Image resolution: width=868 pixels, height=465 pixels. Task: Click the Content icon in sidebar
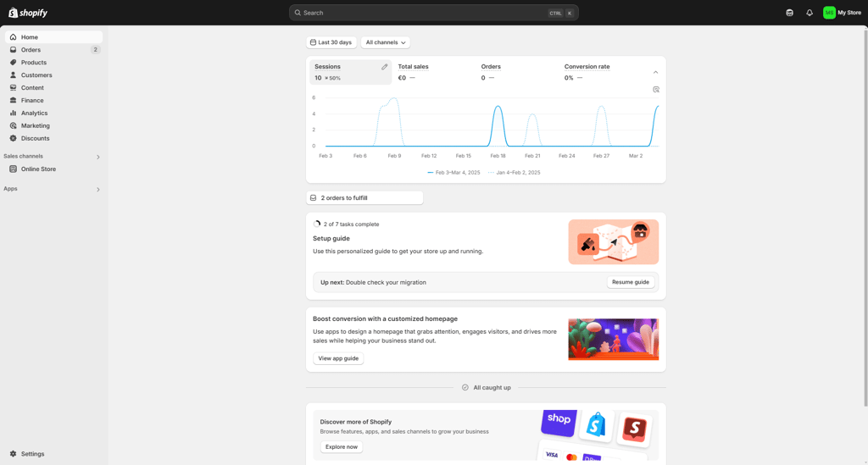click(x=14, y=88)
